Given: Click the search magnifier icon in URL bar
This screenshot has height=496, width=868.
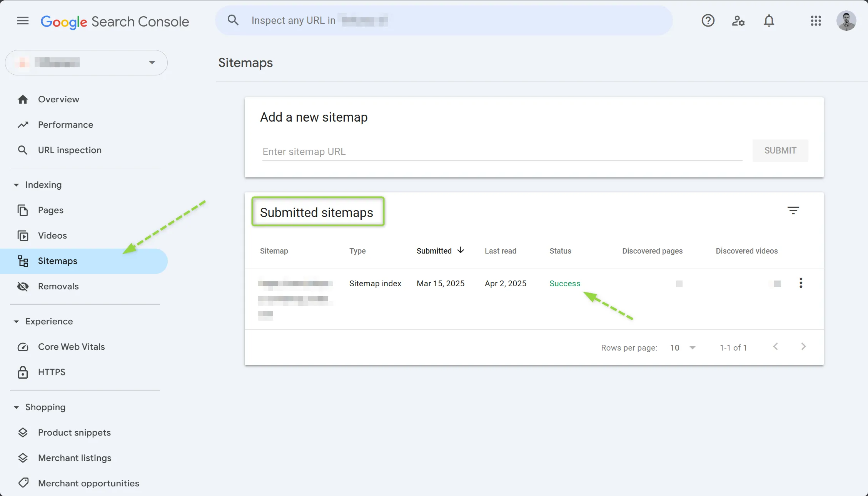Looking at the screenshot, I should [x=233, y=20].
